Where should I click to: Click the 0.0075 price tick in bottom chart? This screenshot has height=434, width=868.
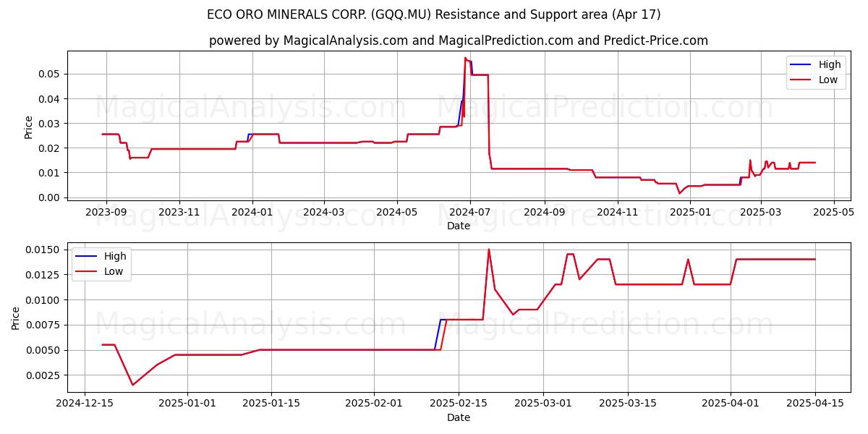[43, 325]
